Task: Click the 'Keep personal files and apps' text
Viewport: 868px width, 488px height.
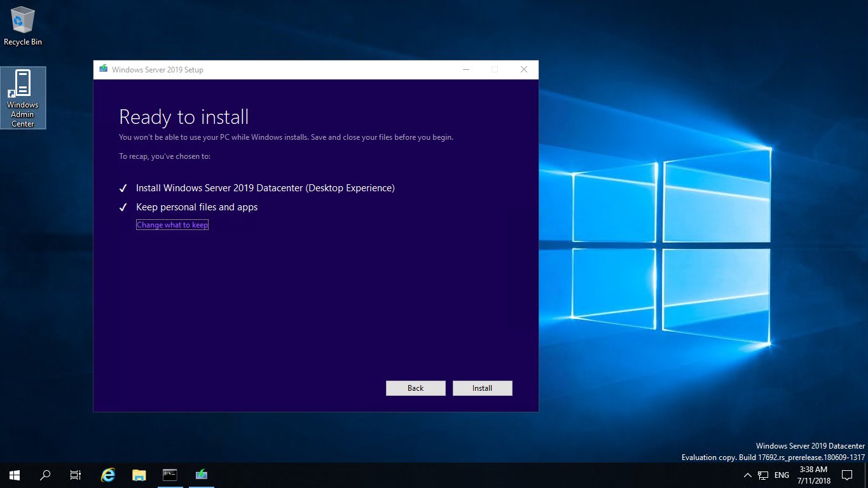Action: [x=196, y=207]
